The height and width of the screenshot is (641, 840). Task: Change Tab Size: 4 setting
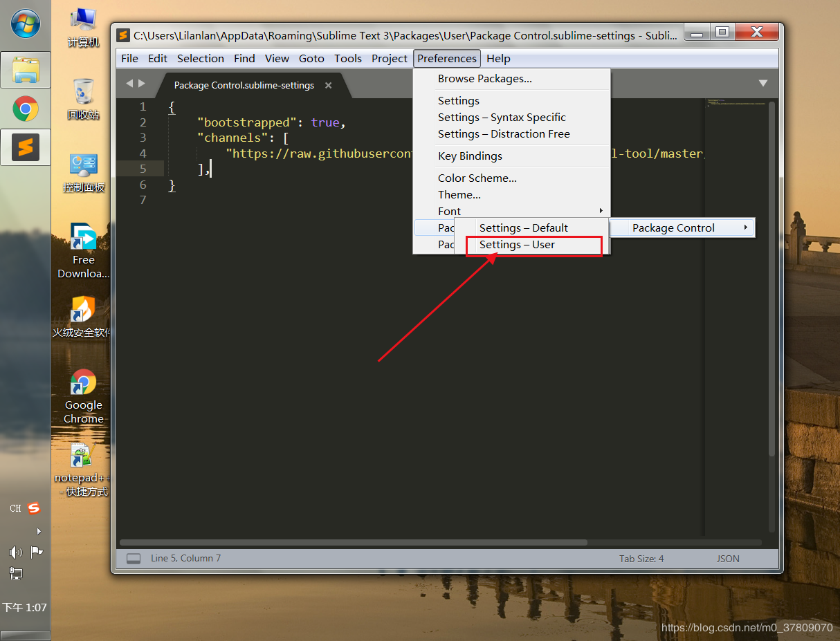(x=641, y=559)
